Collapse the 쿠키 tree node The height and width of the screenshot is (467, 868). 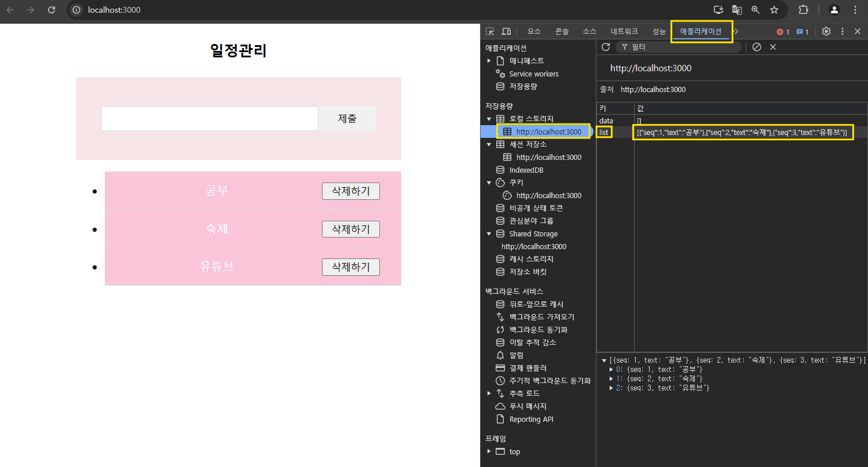pyautogui.click(x=489, y=183)
